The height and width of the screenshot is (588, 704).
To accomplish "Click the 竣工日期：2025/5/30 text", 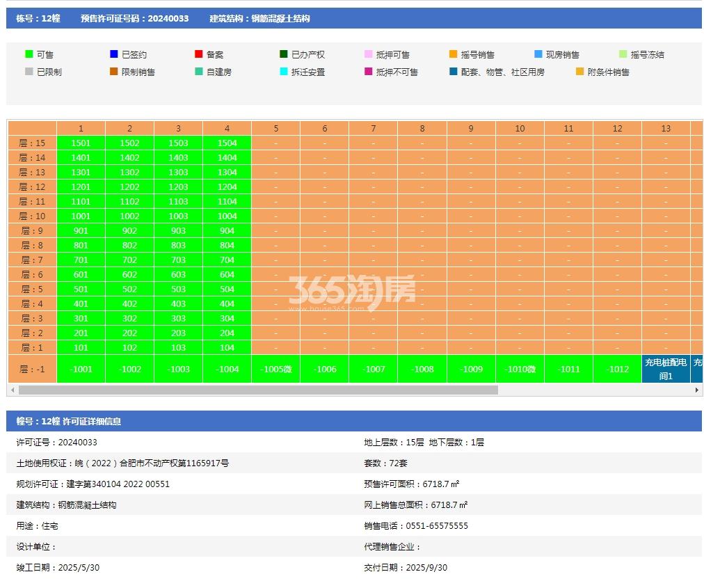I will [x=58, y=568].
